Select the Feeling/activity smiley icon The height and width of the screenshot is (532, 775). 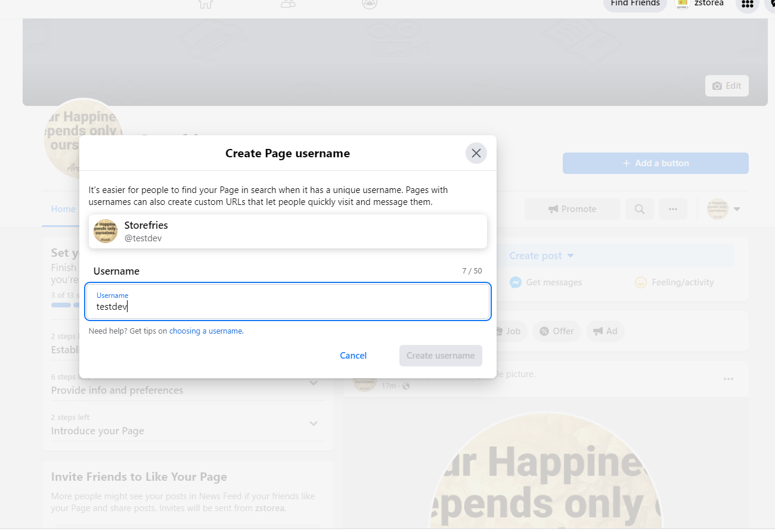tap(641, 282)
